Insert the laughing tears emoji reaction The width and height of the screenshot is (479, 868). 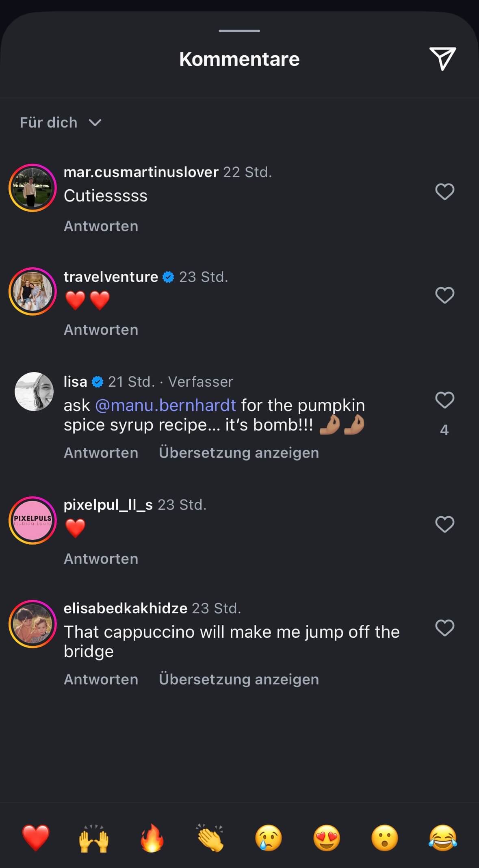pos(443,838)
